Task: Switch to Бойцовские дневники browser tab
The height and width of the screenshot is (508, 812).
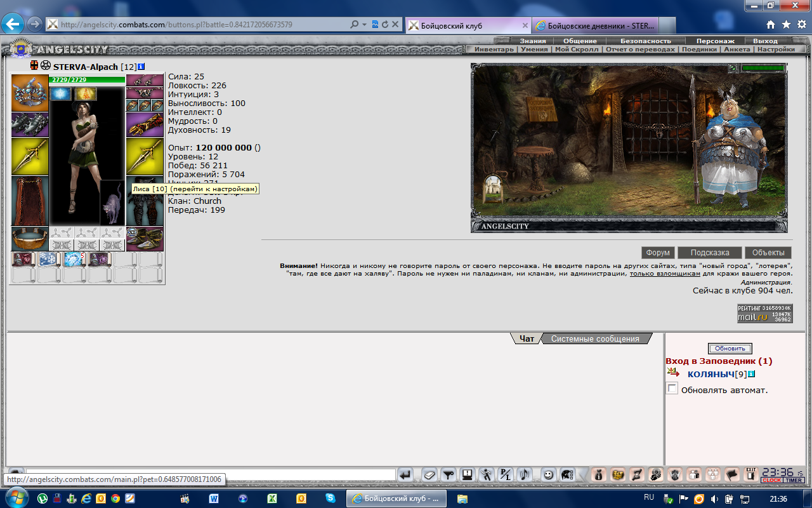Action: 595,25
